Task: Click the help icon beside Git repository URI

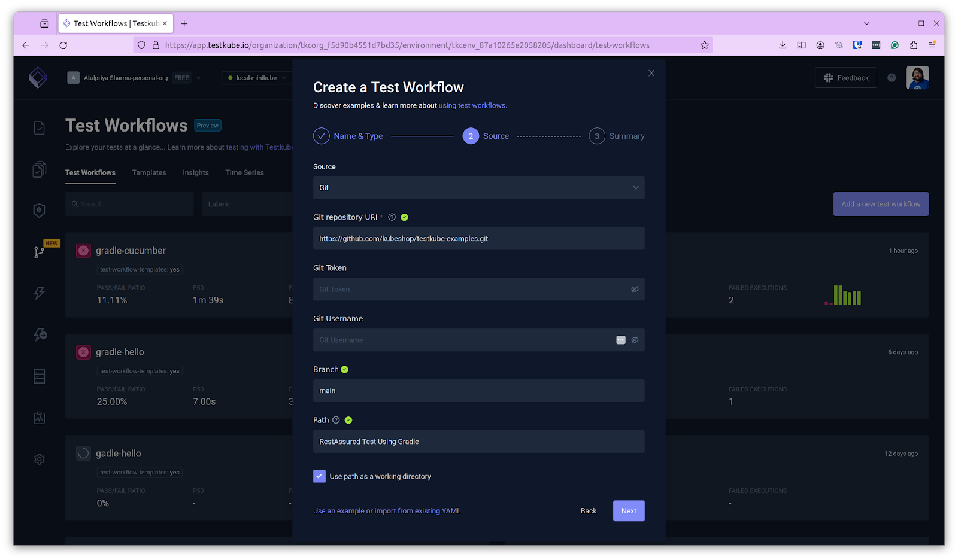Action: click(x=392, y=217)
